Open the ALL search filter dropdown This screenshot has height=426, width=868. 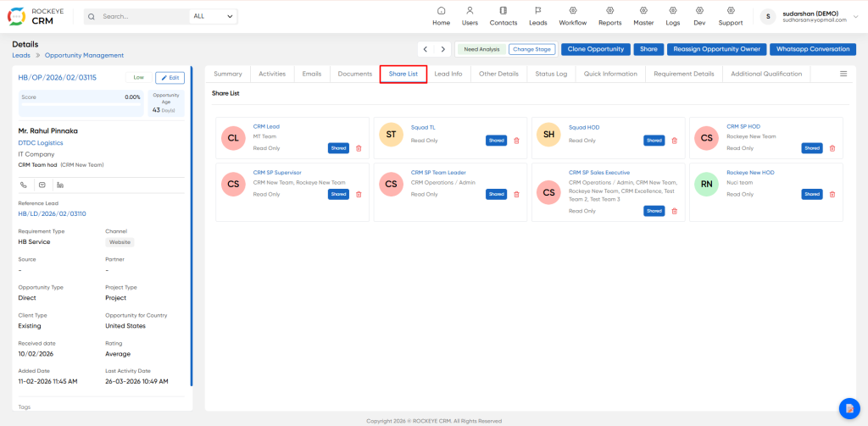click(213, 17)
